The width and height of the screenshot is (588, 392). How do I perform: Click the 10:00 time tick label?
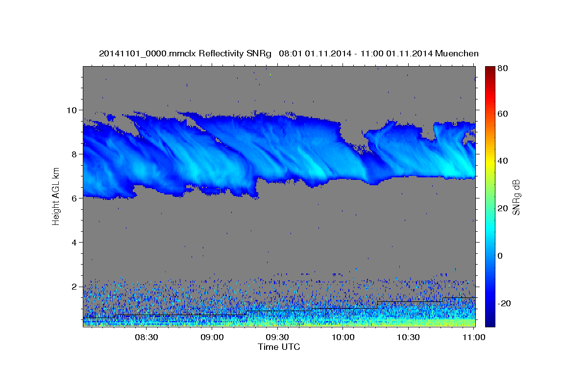[343, 337]
